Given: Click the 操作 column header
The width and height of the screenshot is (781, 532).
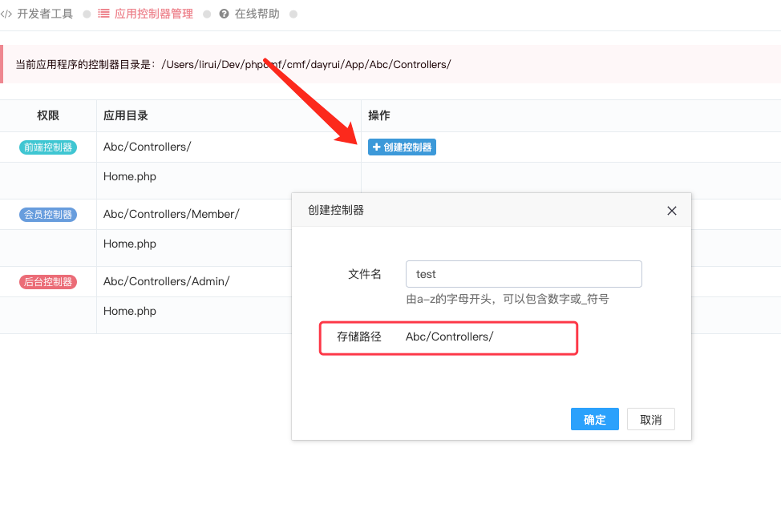Looking at the screenshot, I should pyautogui.click(x=379, y=115).
